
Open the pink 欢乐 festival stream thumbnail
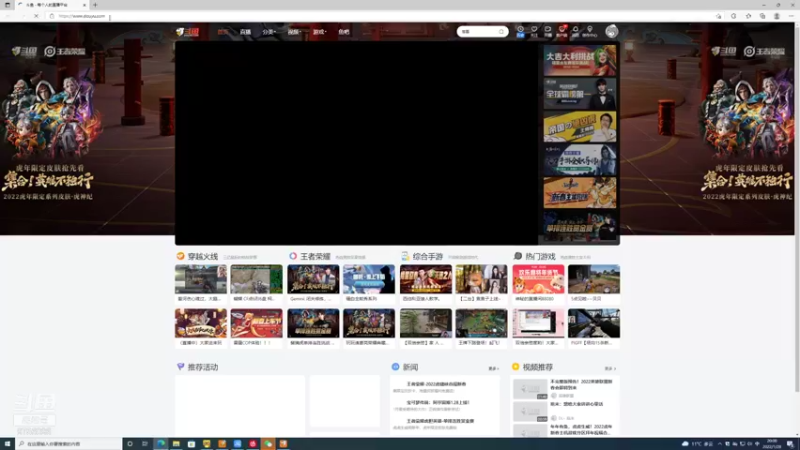tap(538, 279)
